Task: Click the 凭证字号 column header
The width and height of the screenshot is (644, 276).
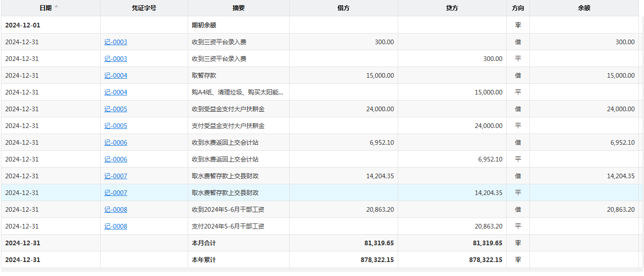Action: pos(144,8)
